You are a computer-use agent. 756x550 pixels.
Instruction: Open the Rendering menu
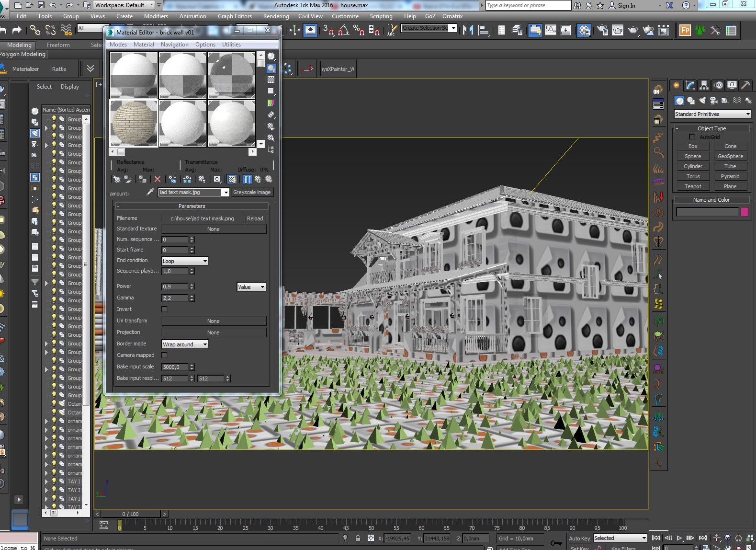click(276, 16)
